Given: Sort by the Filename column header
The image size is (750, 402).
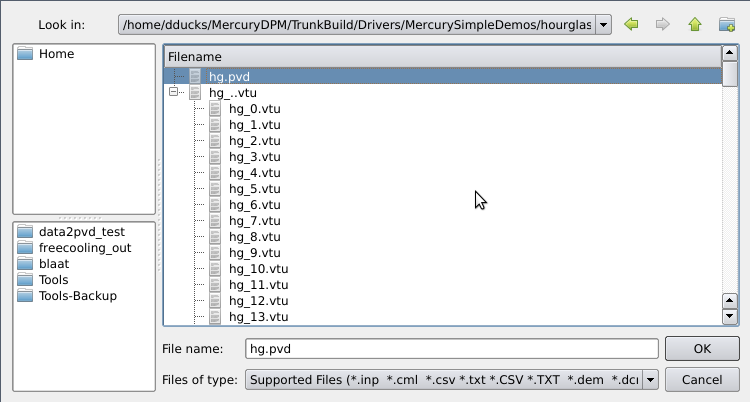Looking at the screenshot, I should tap(443, 57).
